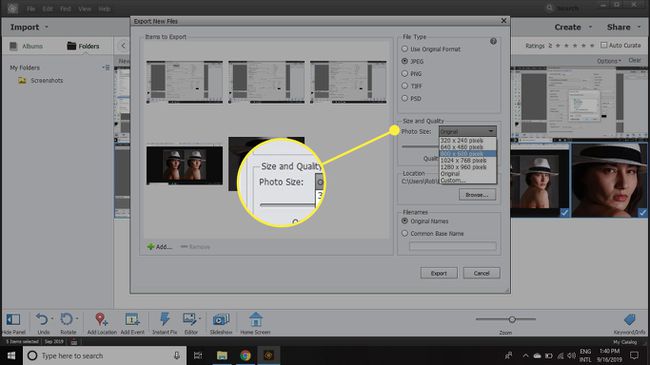Open the Photo Size dropdown

pyautogui.click(x=467, y=131)
